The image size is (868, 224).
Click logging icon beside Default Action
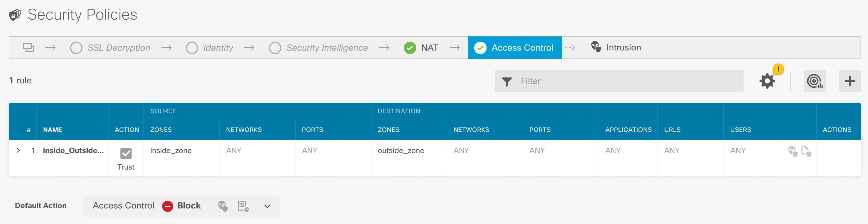pyautogui.click(x=243, y=206)
